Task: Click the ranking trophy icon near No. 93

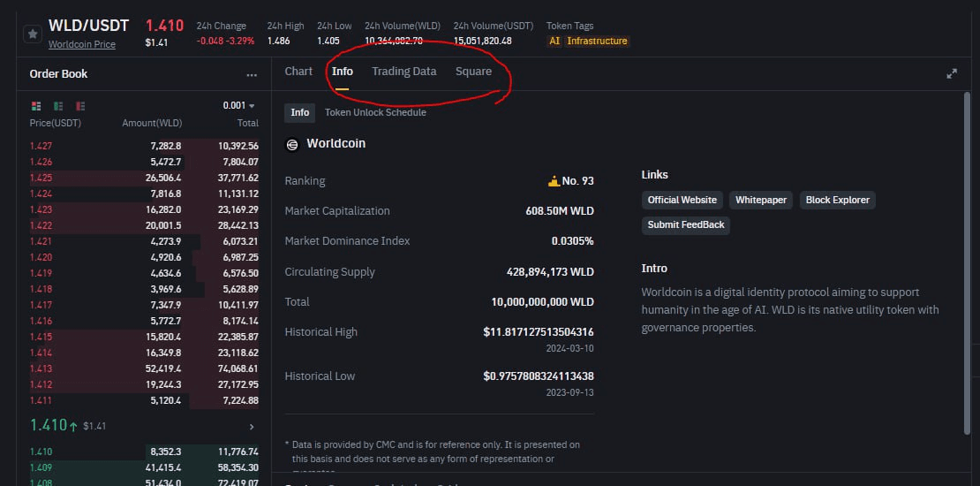Action: (x=553, y=181)
